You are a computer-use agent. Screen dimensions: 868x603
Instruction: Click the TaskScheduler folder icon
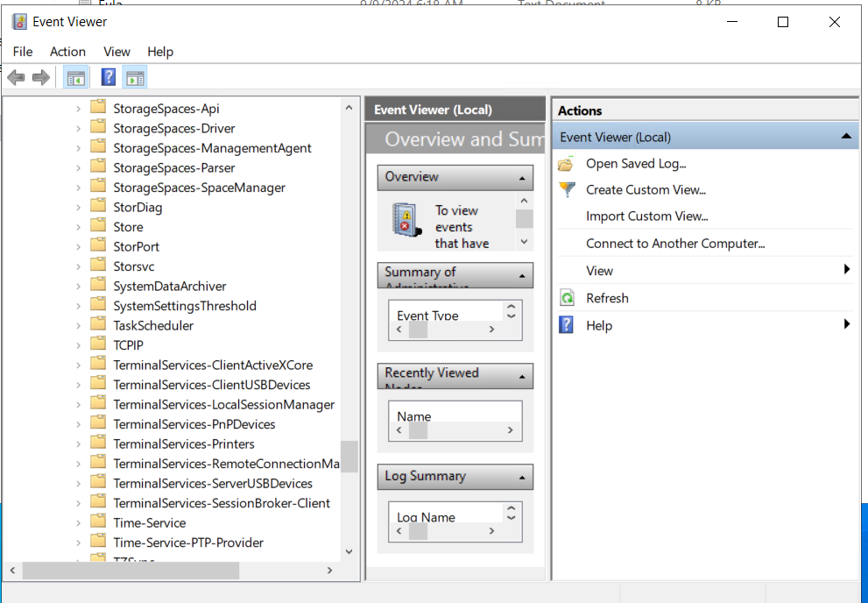click(98, 324)
